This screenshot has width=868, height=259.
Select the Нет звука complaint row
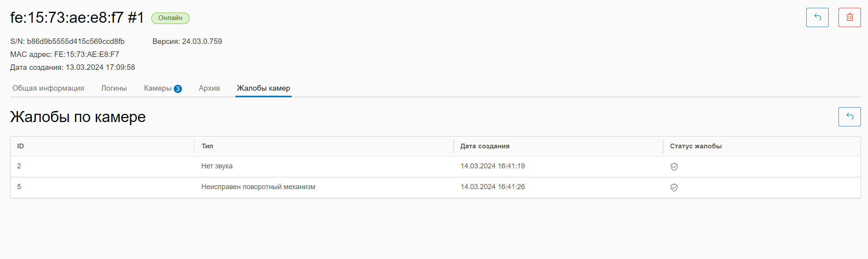[x=217, y=166]
